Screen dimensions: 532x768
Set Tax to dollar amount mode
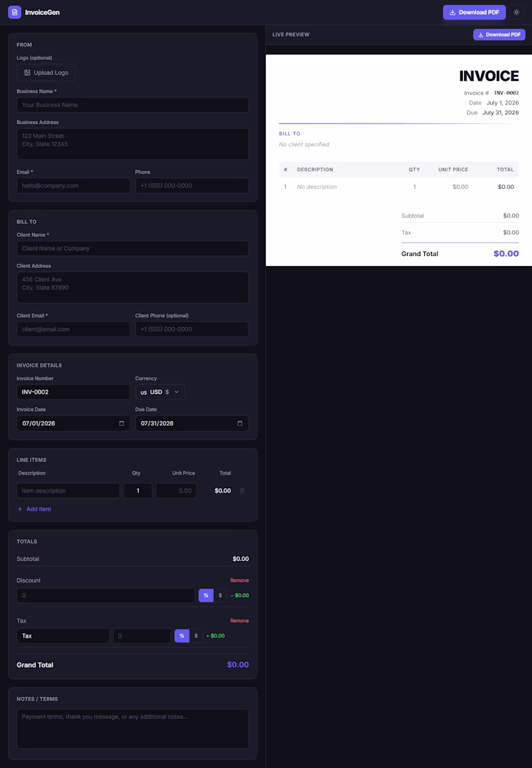pyautogui.click(x=196, y=636)
